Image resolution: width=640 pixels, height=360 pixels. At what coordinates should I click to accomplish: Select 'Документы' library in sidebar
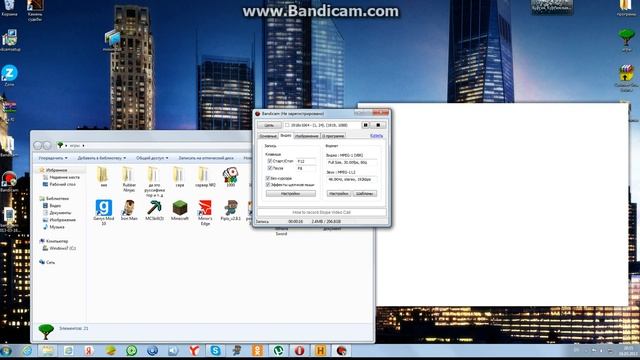tap(57, 213)
